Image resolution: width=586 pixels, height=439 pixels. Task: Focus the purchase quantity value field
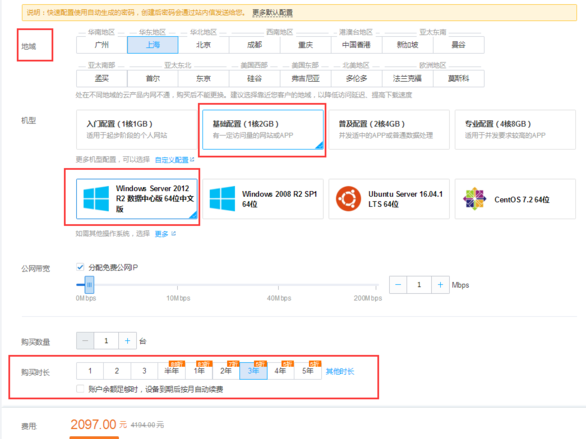tap(106, 341)
